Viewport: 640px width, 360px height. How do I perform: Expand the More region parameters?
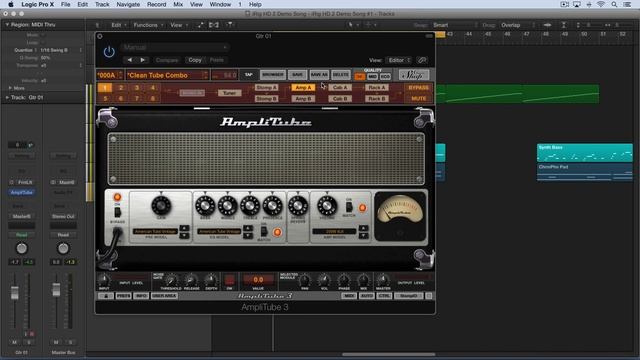coord(10,88)
